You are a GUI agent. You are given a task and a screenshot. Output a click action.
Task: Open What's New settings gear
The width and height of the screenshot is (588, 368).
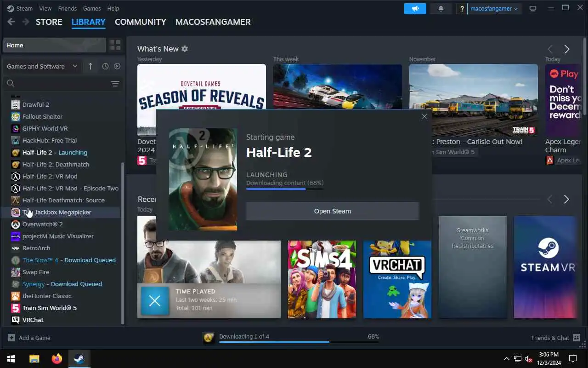tap(185, 49)
